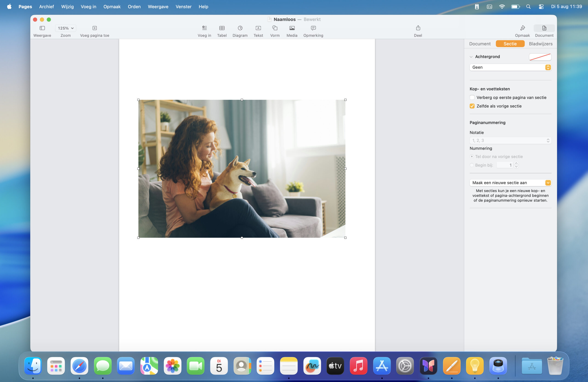The image size is (588, 382).
Task: Open the Orden menu
Action: 134,7
